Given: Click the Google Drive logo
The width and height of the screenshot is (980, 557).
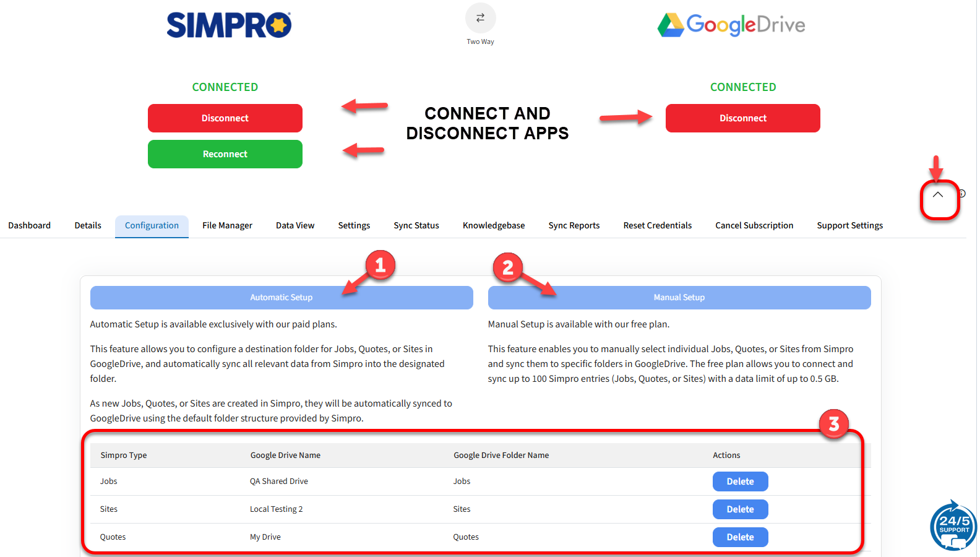Looking at the screenshot, I should [x=731, y=25].
